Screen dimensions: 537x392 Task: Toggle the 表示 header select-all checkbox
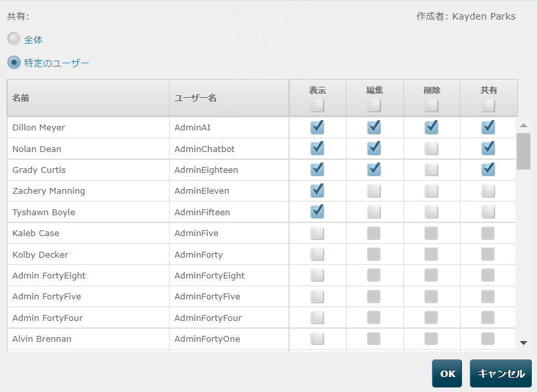pyautogui.click(x=317, y=105)
